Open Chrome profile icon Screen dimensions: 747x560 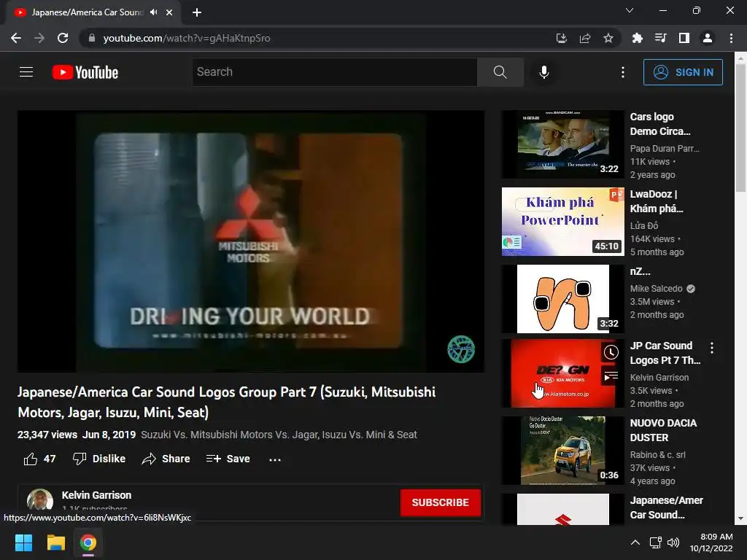708,38
